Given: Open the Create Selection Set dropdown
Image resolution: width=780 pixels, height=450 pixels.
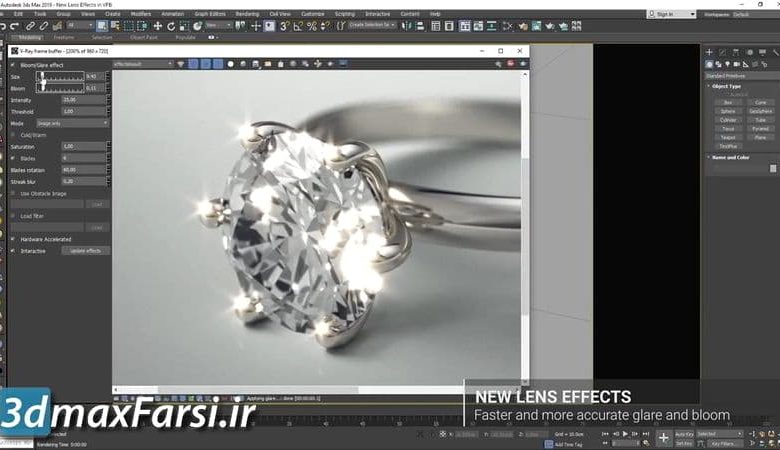Looking at the screenshot, I should coord(371,25).
